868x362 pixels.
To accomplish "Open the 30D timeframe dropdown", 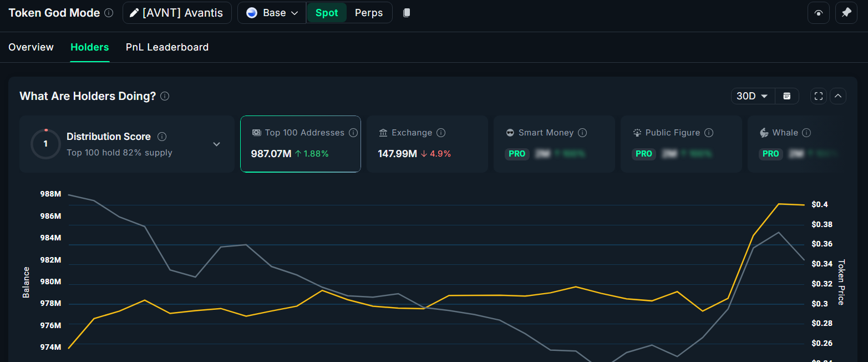I will [752, 95].
